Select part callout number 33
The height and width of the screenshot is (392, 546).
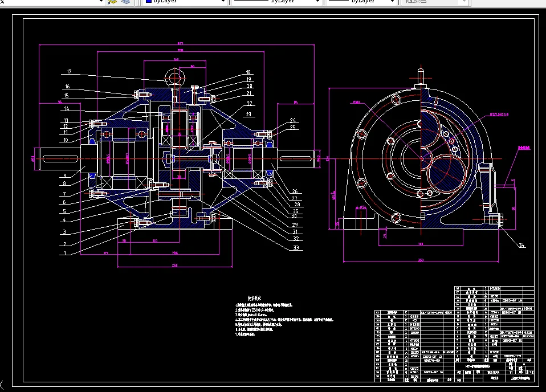tap(296, 247)
